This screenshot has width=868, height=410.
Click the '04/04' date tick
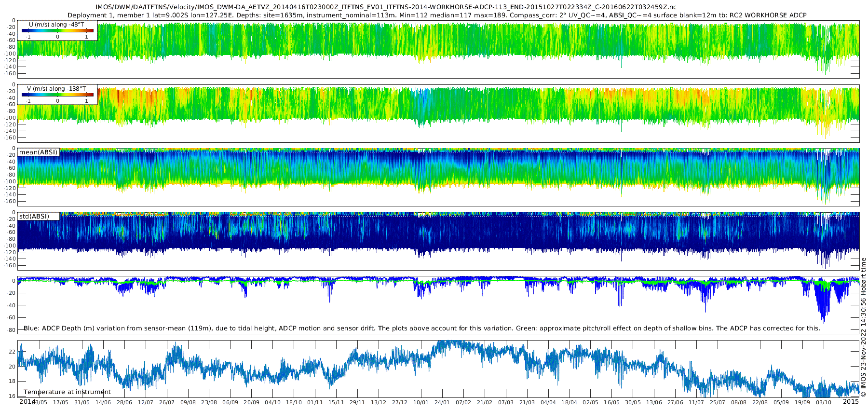[549, 403]
